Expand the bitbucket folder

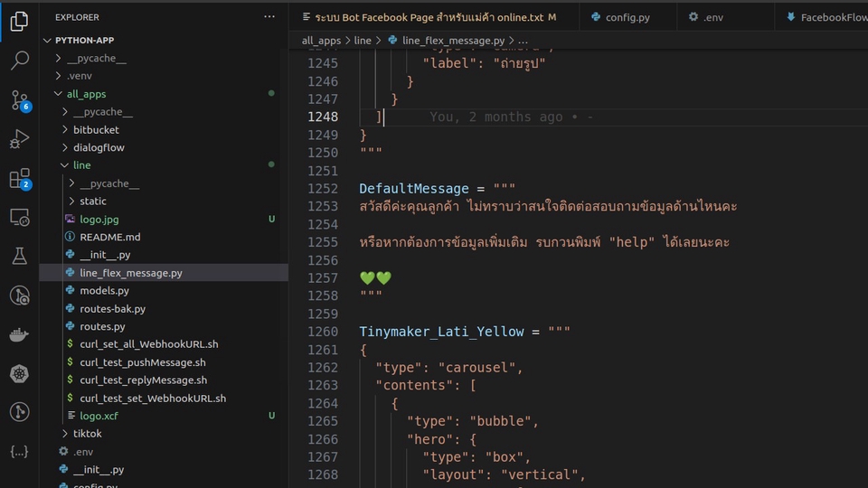tap(65, 129)
